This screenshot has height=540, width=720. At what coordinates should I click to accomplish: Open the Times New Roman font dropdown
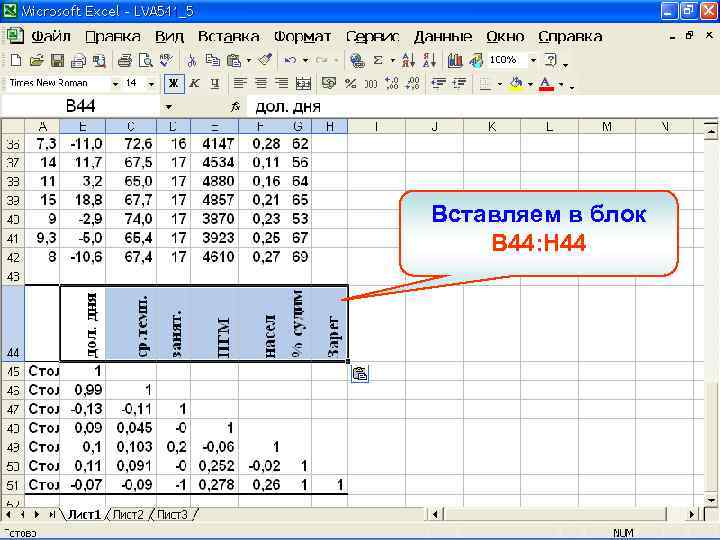115,84
